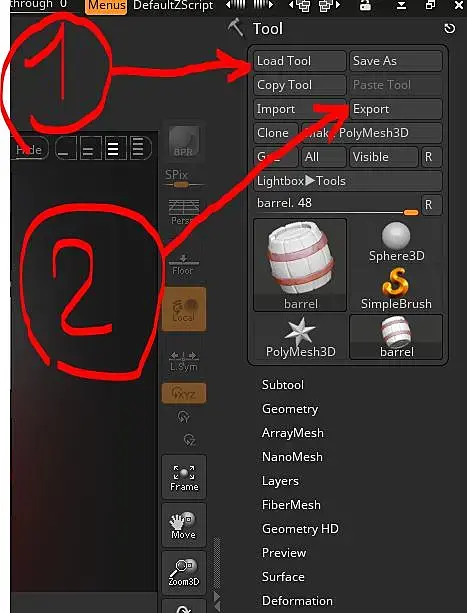Pick the SimpleBrush tool icon
The width and height of the screenshot is (467, 613).
tap(396, 289)
